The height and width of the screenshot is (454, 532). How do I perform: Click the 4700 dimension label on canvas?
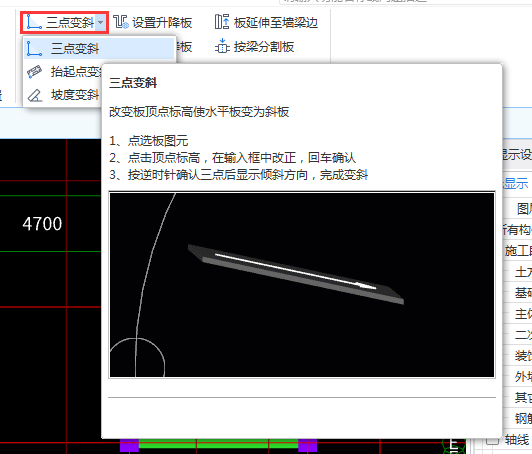(42, 224)
